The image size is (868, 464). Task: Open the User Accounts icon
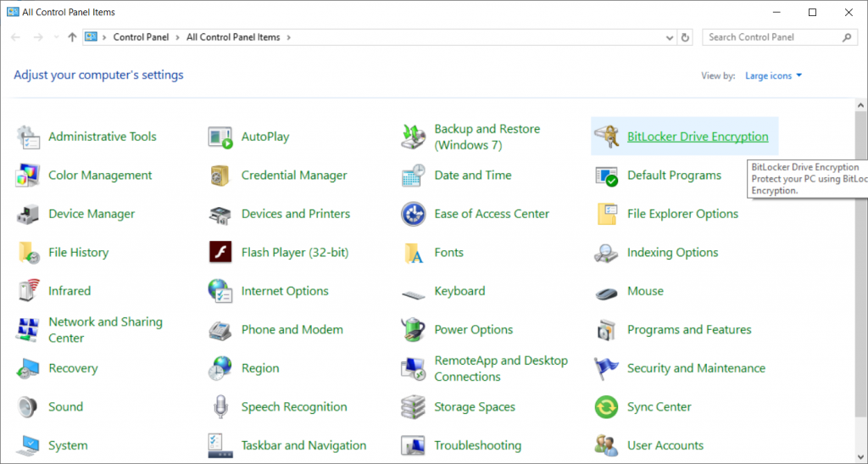(x=606, y=445)
